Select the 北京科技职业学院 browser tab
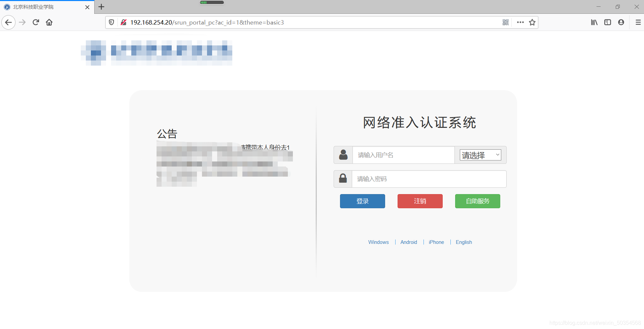The width and height of the screenshot is (644, 329). [47, 7]
